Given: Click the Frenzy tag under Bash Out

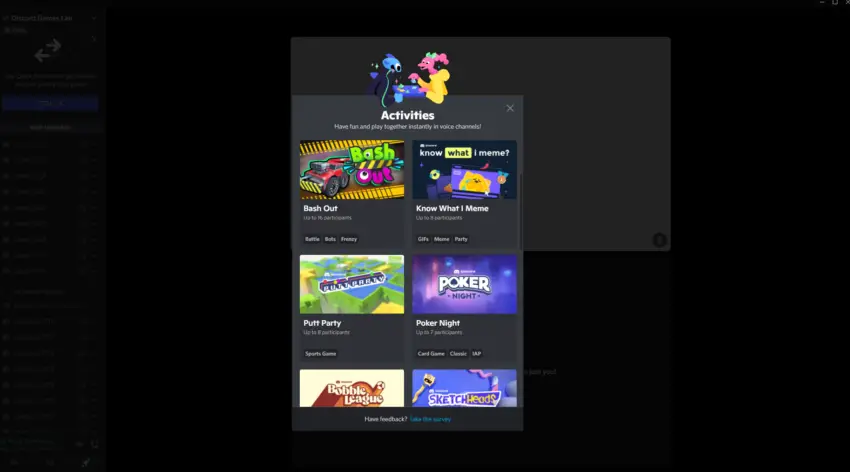Looking at the screenshot, I should 348,239.
